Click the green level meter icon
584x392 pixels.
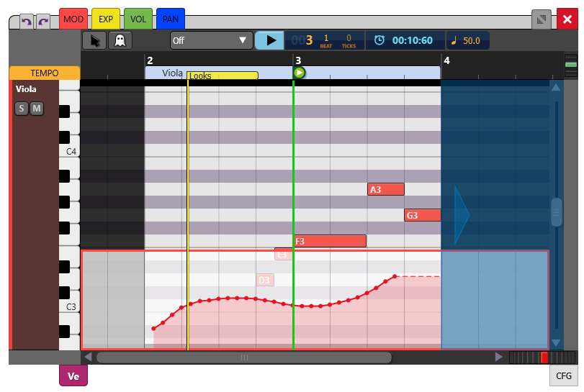[x=571, y=66]
